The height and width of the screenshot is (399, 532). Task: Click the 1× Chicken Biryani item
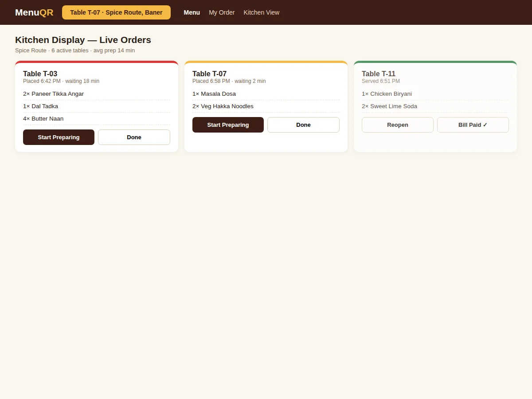coord(435,94)
